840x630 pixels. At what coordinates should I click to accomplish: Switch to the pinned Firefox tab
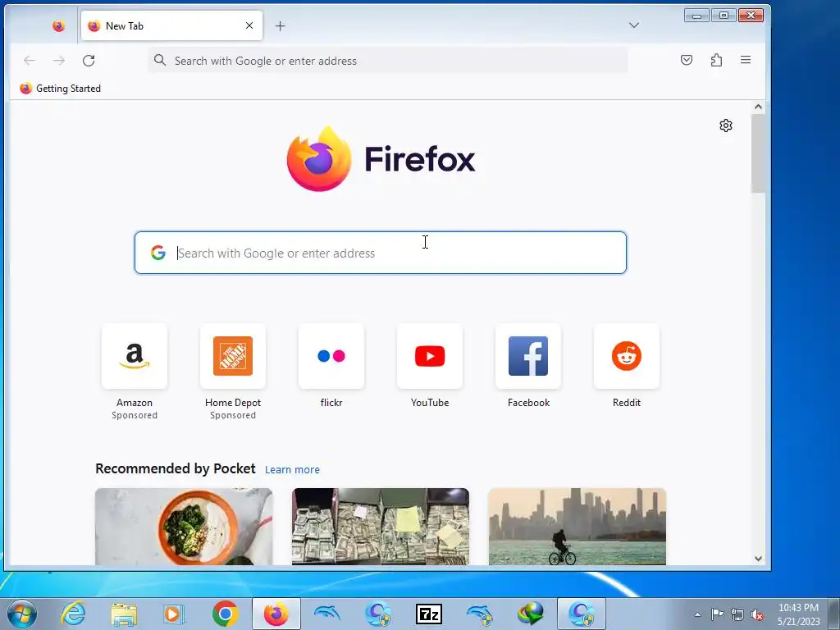pos(59,25)
